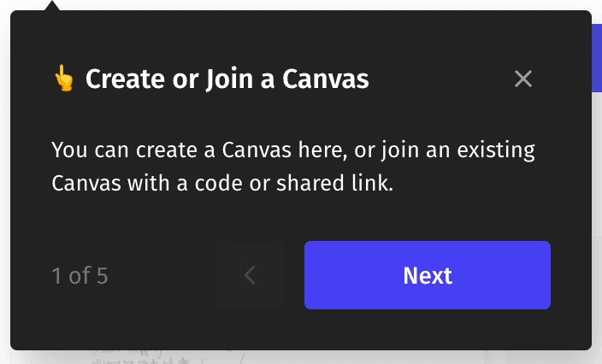Viewport: 602px width, 364px height.
Task: Click the "1 of 5" step counter
Action: pyautogui.click(x=80, y=276)
